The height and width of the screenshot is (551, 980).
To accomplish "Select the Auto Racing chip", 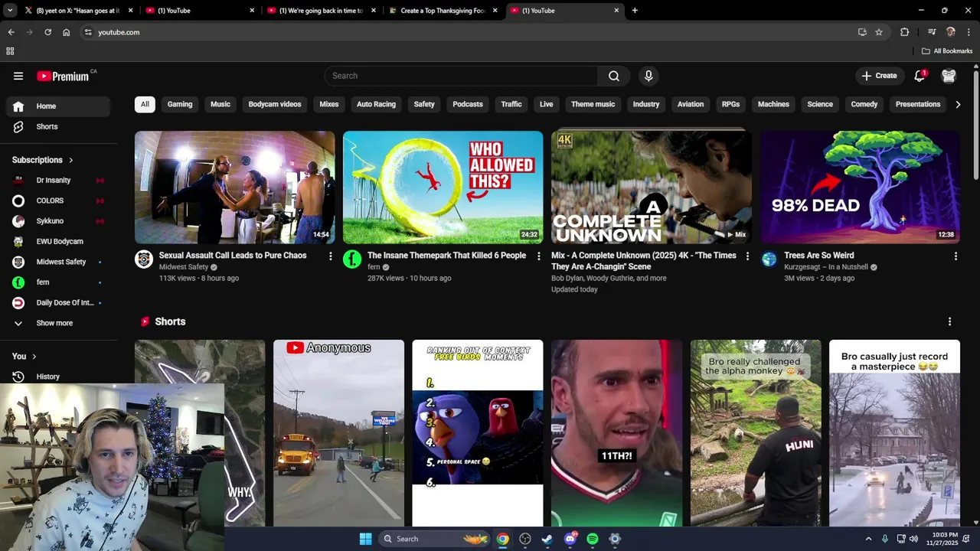I will 376,104.
